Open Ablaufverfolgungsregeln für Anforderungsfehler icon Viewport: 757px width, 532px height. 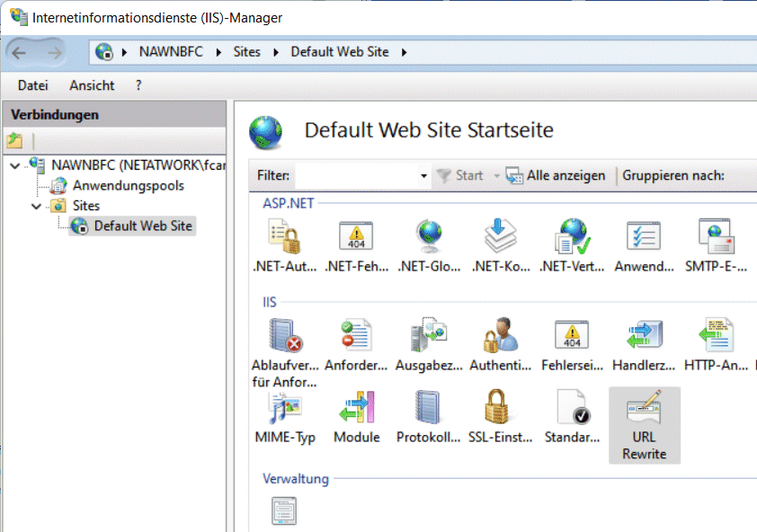click(x=285, y=335)
